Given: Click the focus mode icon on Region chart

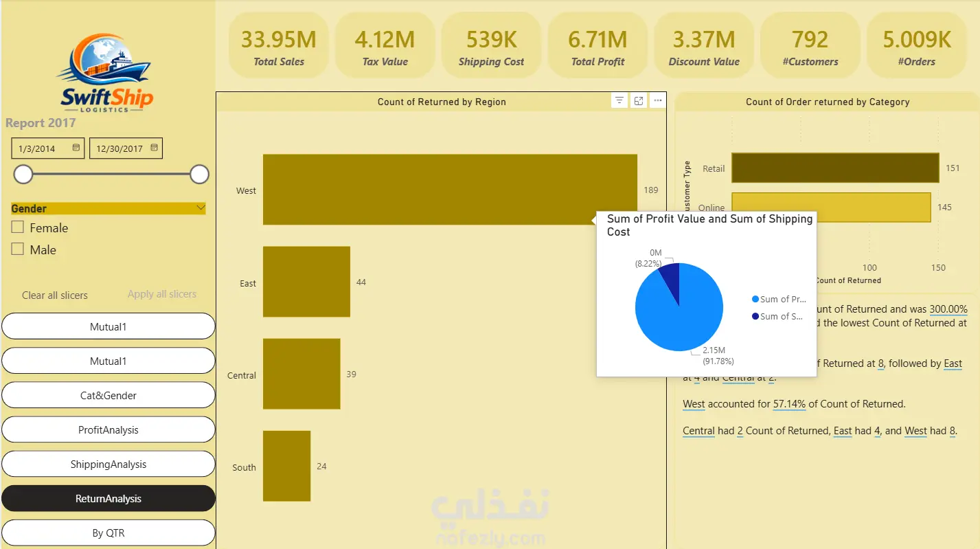Looking at the screenshot, I should tap(639, 101).
